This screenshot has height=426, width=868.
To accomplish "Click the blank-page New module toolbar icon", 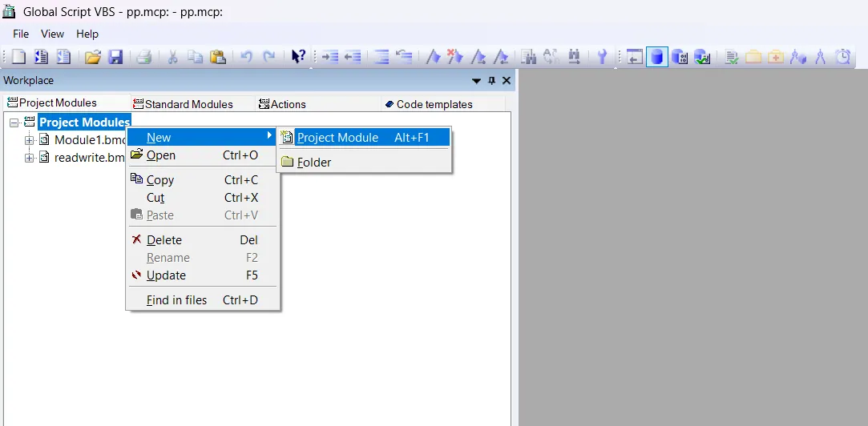I will tap(19, 56).
